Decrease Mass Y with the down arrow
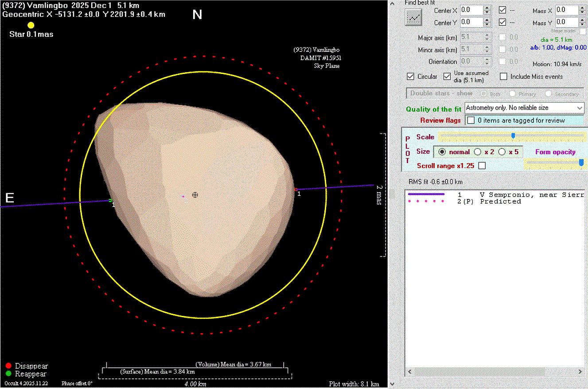The height and width of the screenshot is (389, 588). point(583,24)
